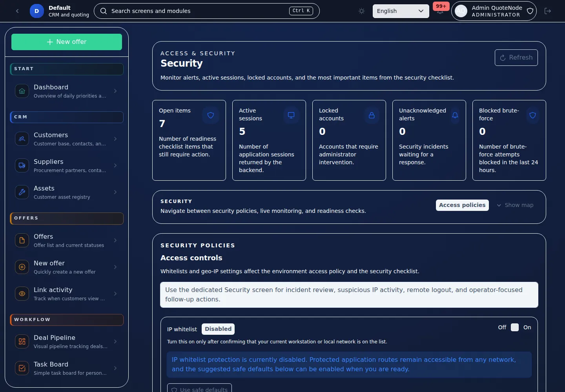565x392 pixels.
Task: Click the bell icon on Unacknowledged alerts card
Action: click(x=455, y=115)
